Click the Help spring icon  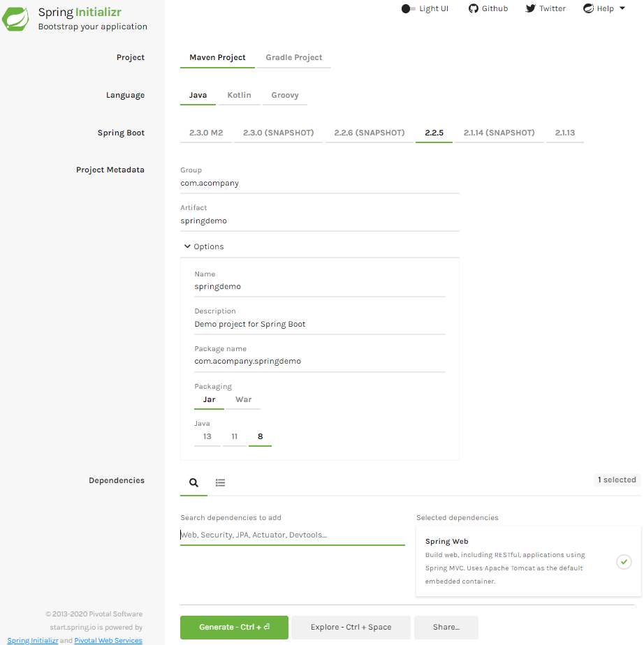[588, 8]
